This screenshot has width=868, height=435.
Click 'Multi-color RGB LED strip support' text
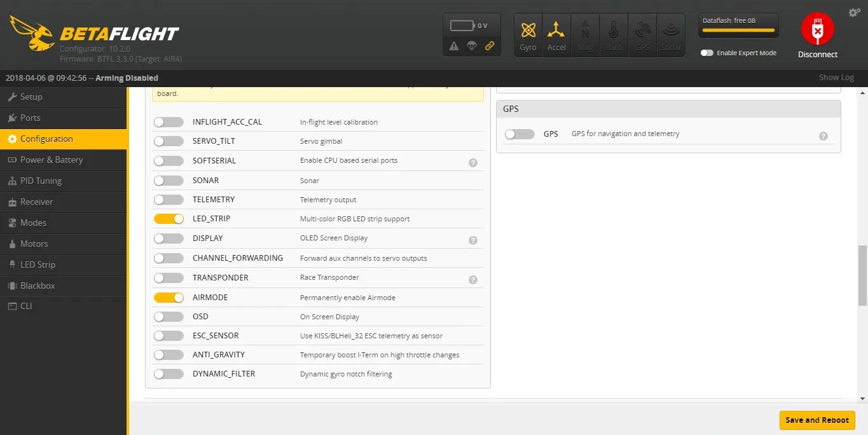point(355,219)
